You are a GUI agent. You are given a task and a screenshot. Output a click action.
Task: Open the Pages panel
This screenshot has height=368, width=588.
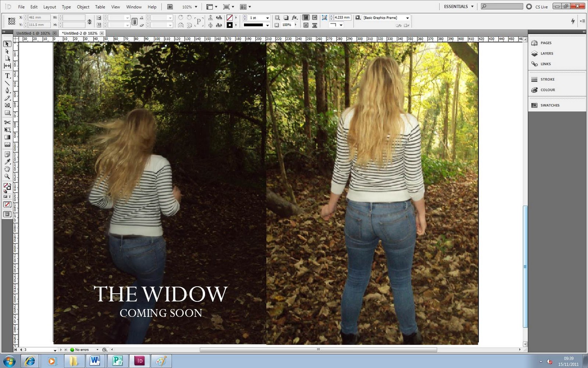pos(545,43)
